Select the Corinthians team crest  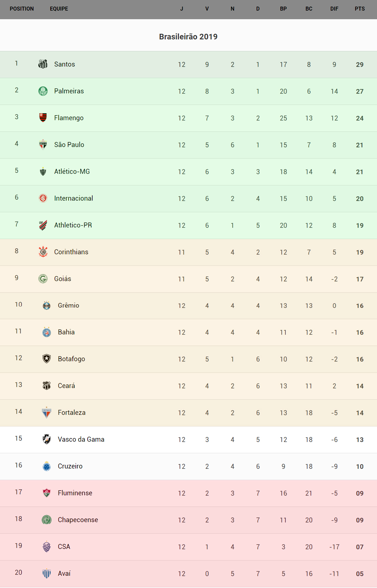click(x=43, y=252)
